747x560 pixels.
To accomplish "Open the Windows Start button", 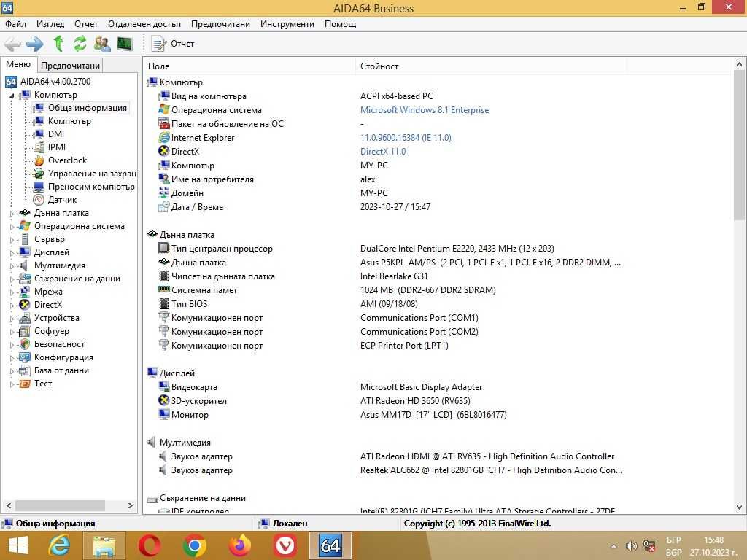I will tap(18, 545).
